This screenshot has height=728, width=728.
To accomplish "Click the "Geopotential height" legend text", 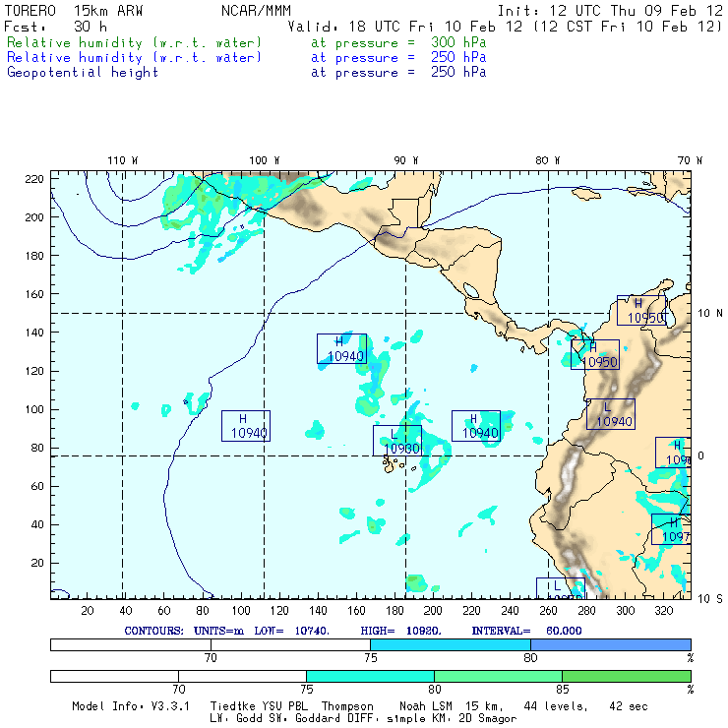I will tap(83, 73).
